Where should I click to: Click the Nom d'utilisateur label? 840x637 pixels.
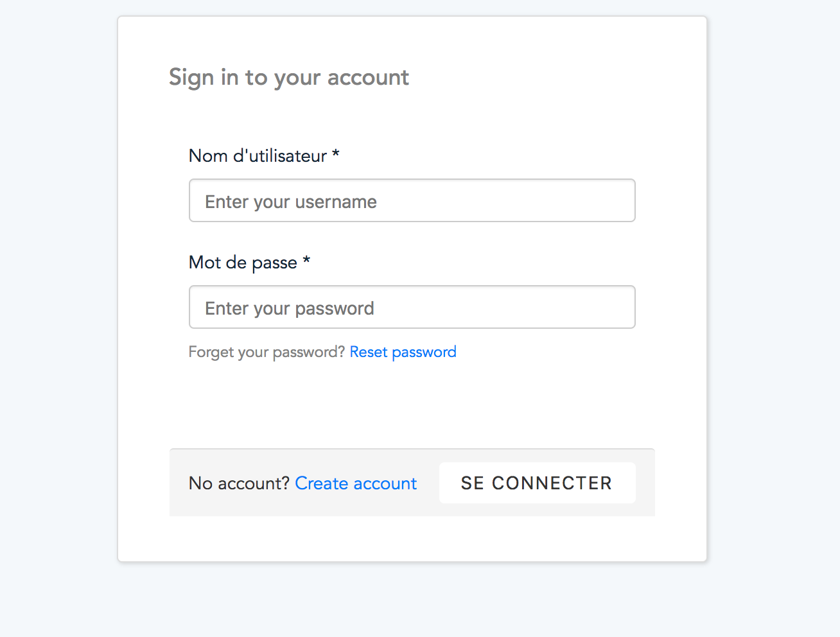pos(263,155)
